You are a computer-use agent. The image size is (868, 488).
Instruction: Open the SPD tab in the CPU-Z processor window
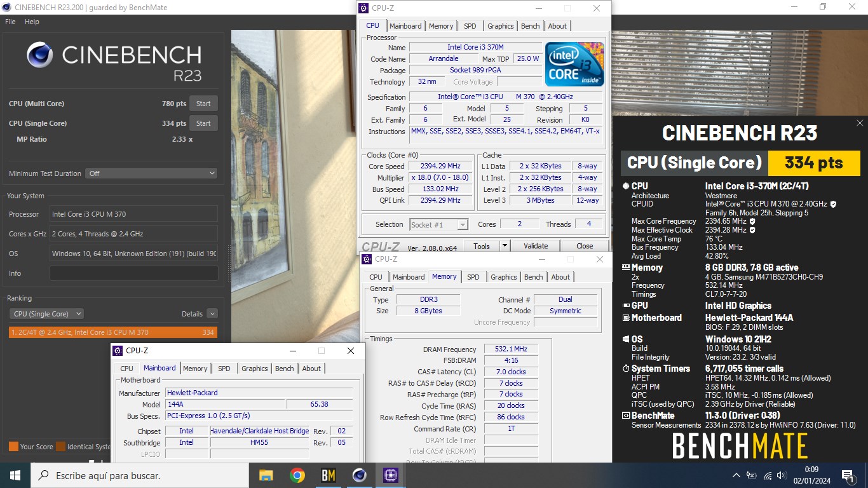tap(470, 26)
